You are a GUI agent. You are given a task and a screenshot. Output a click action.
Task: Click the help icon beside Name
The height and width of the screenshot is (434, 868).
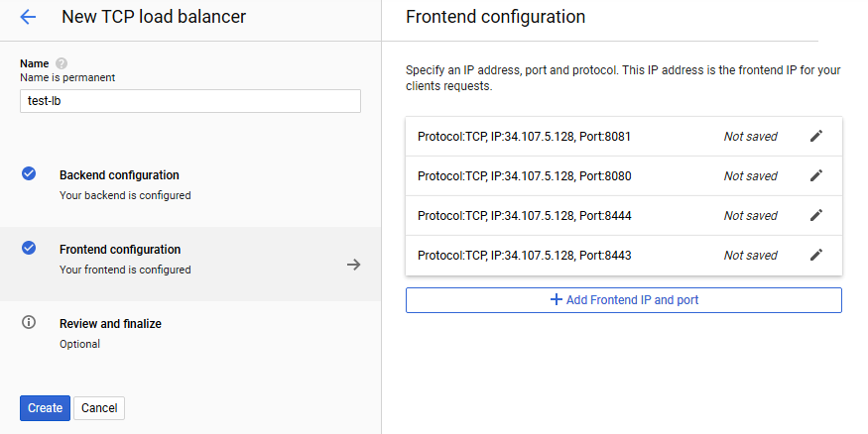62,63
